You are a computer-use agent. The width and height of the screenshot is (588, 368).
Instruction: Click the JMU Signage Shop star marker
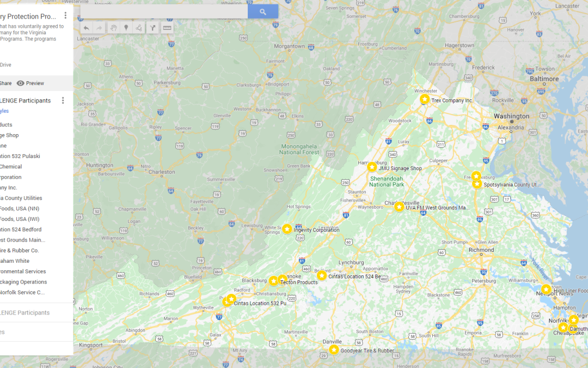(x=372, y=167)
